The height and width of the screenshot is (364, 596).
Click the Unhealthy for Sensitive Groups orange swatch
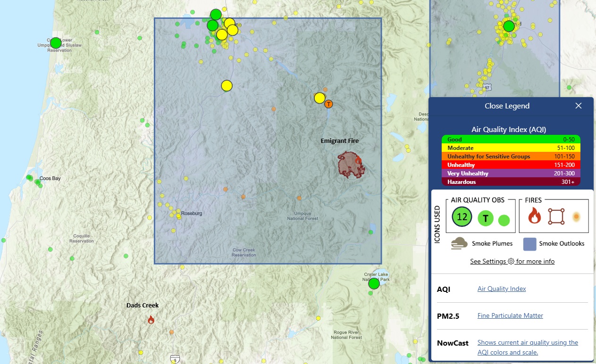coord(511,157)
